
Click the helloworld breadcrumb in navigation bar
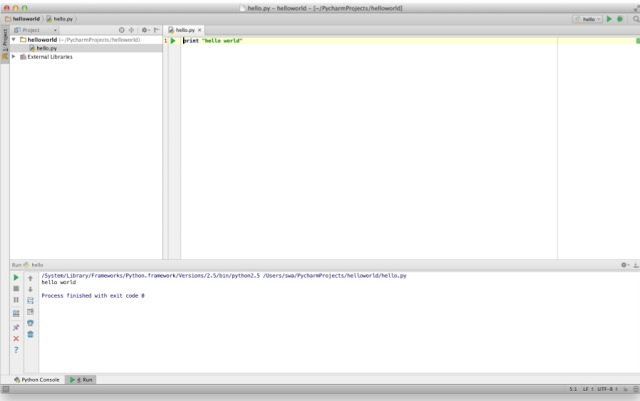(23, 19)
